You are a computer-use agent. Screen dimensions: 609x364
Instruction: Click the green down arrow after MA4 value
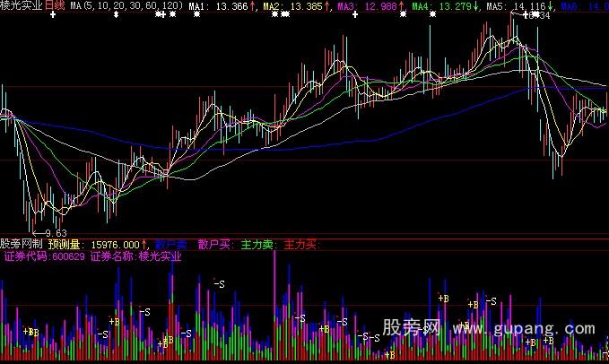[476, 6]
